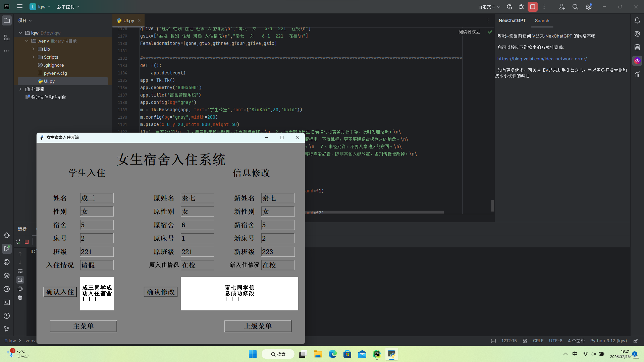Open the Structure tool window icon
The width and height of the screenshot is (644, 362).
(7, 38)
